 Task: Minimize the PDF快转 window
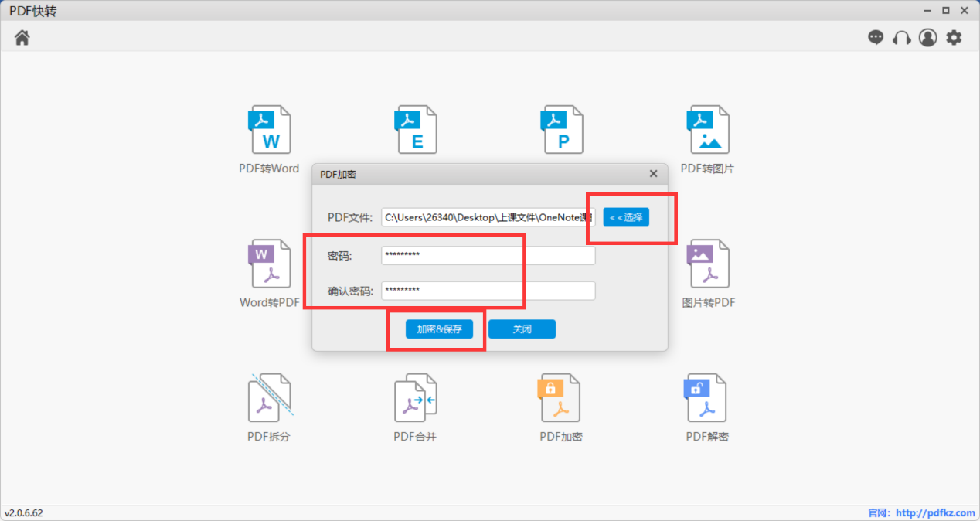927,11
